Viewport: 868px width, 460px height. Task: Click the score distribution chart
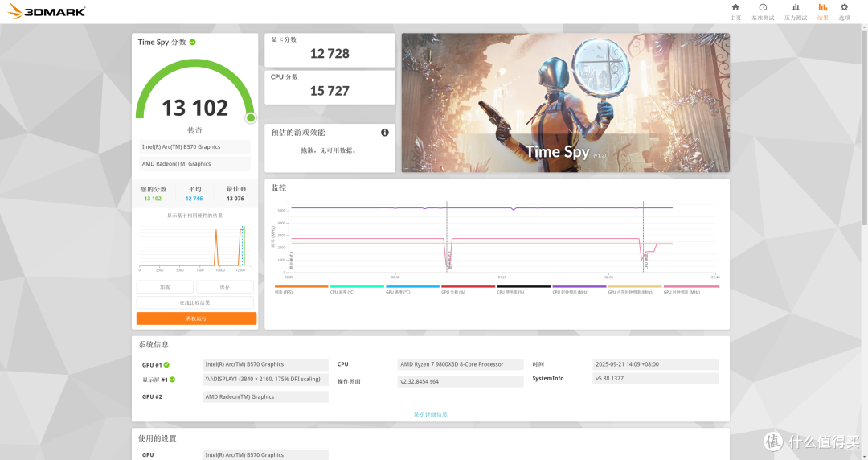coord(193,247)
